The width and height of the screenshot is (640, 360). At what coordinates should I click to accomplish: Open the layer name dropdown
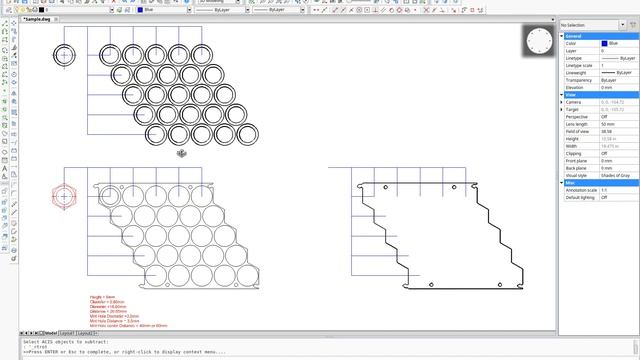click(111, 9)
